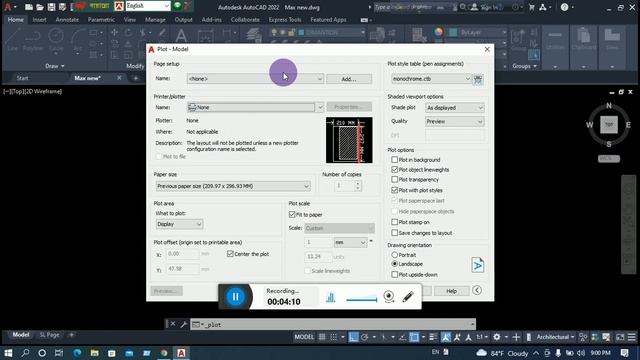Open the Quality Preview dropdown
This screenshot has height=360, width=640.
click(x=454, y=122)
